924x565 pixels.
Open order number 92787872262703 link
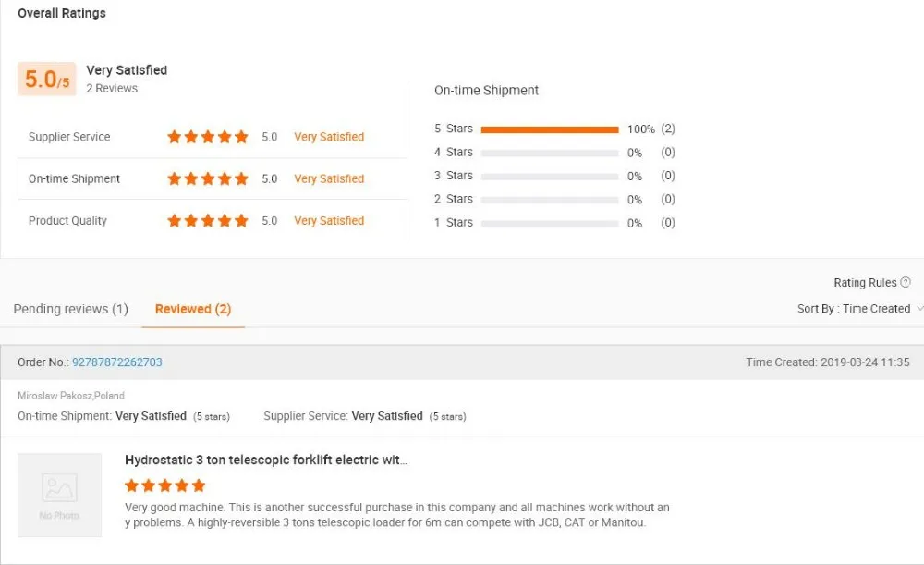116,362
